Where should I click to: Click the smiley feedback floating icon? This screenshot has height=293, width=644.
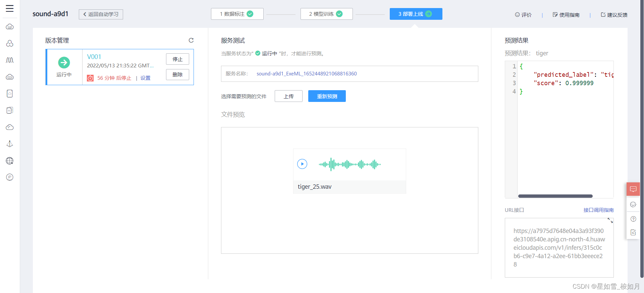[x=633, y=204]
